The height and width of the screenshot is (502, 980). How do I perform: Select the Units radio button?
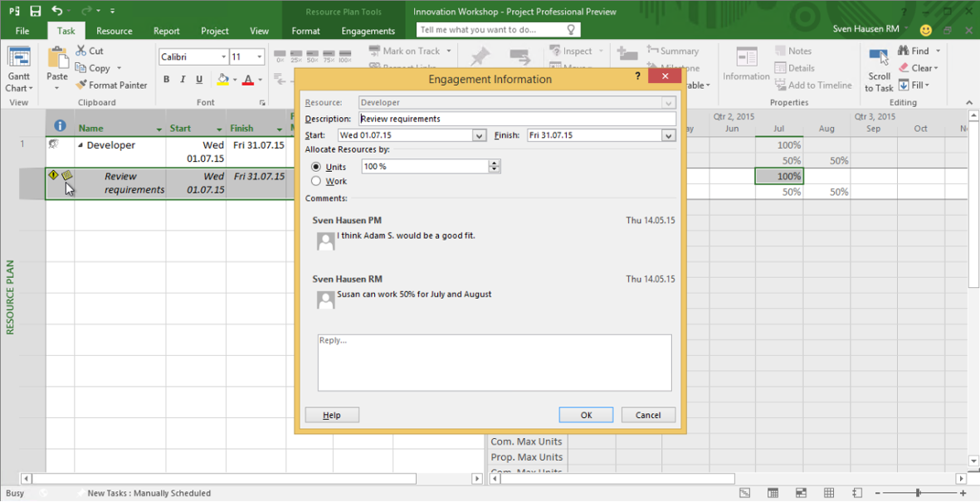(316, 168)
